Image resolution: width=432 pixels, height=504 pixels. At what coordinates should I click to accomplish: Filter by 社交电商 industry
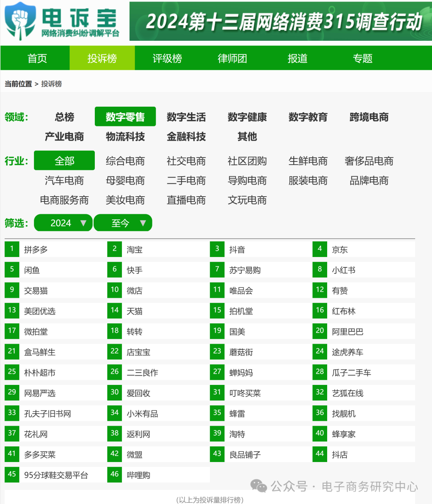tap(186, 161)
